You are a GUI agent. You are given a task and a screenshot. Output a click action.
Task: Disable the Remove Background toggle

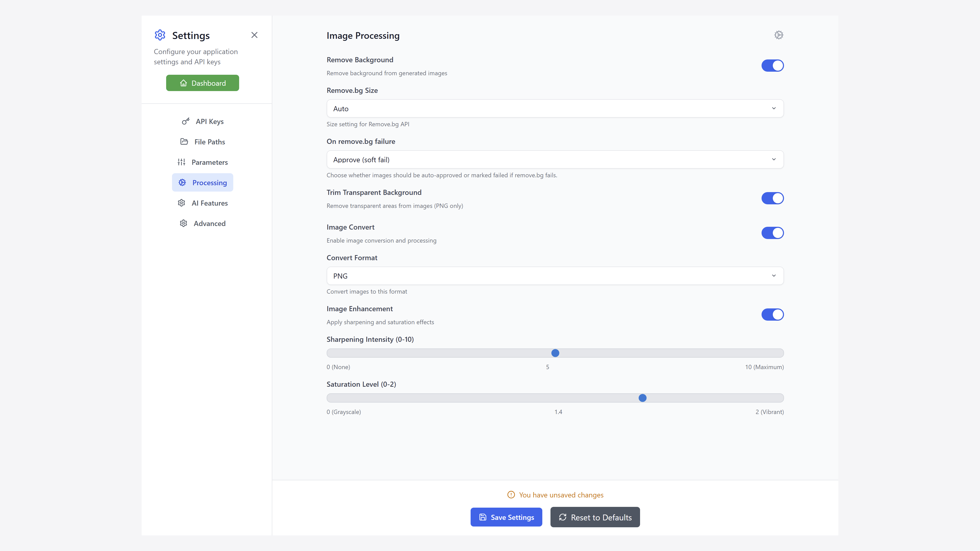pos(772,65)
